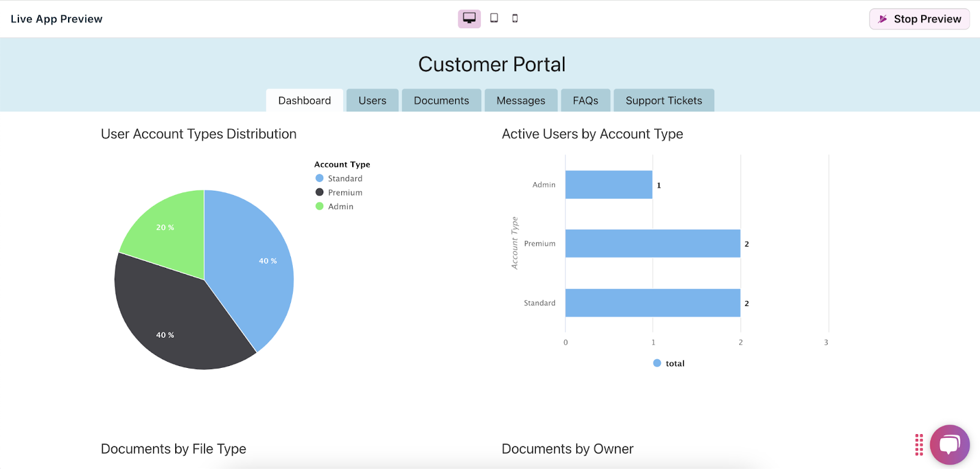
Task: Switch to Support Tickets tab
Action: [664, 101]
